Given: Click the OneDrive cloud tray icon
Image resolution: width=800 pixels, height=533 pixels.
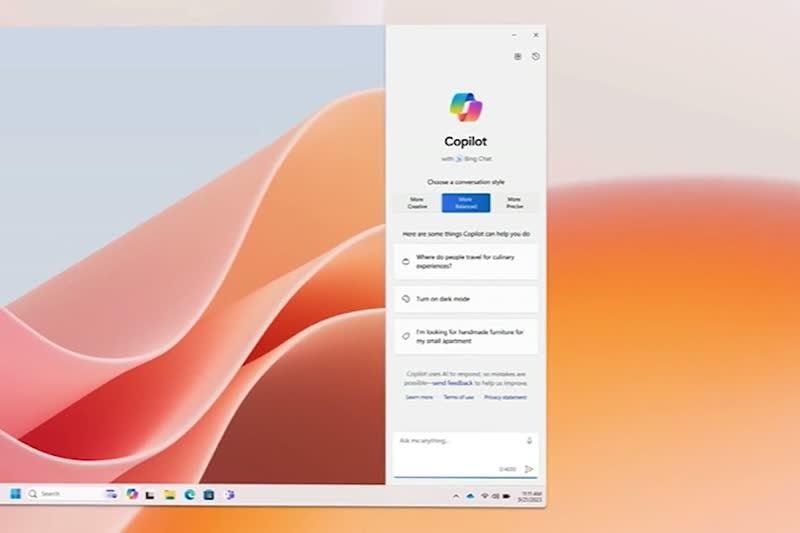Looking at the screenshot, I should click(x=470, y=496).
